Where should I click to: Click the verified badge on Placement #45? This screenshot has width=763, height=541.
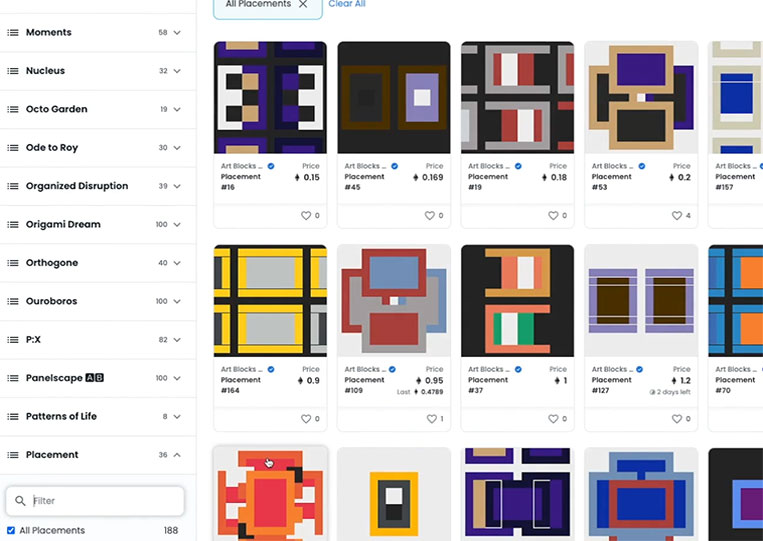395,166
